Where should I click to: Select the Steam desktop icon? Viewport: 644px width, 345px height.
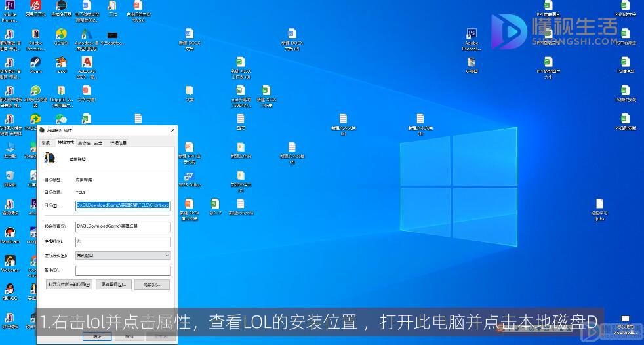click(x=35, y=65)
